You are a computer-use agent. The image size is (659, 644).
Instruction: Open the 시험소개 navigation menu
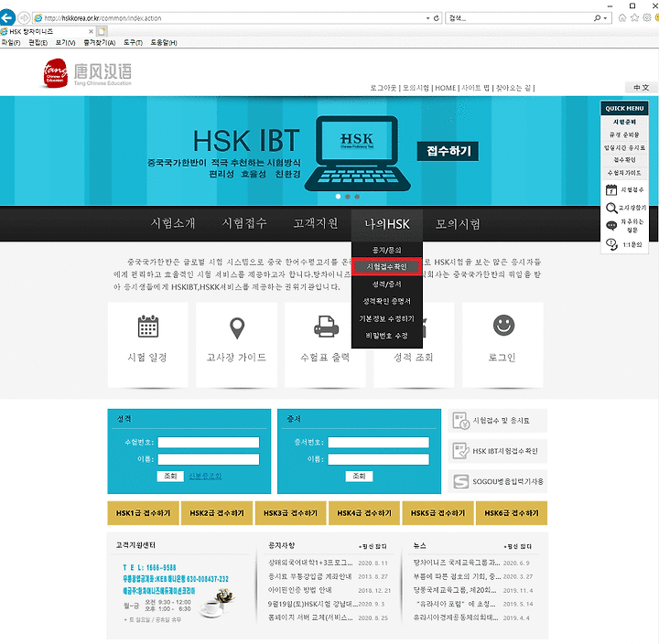pos(173,223)
